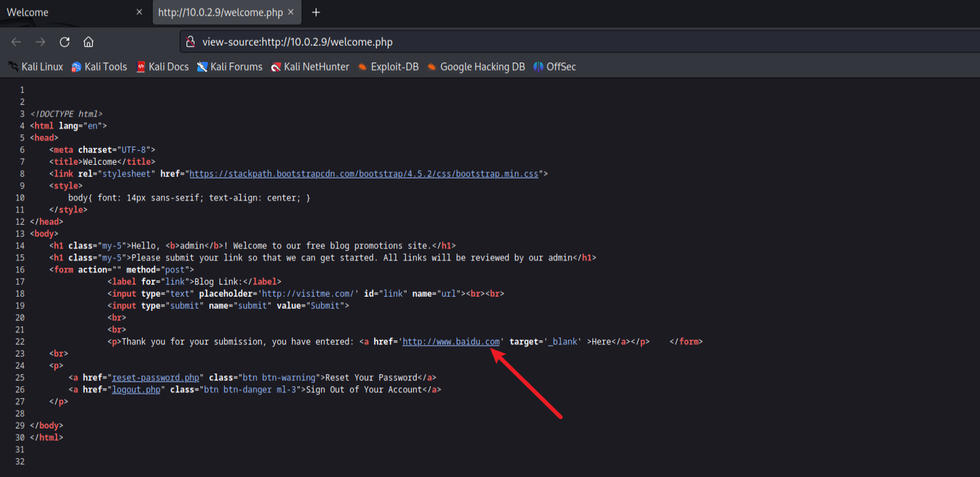This screenshot has height=477, width=980.
Task: Open a new tab with plus button
Action: pos(316,13)
